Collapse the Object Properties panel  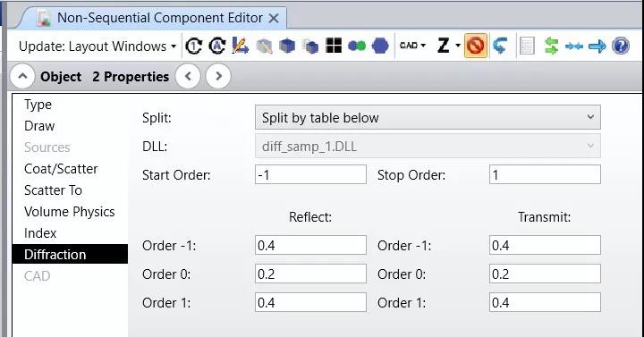(22, 76)
